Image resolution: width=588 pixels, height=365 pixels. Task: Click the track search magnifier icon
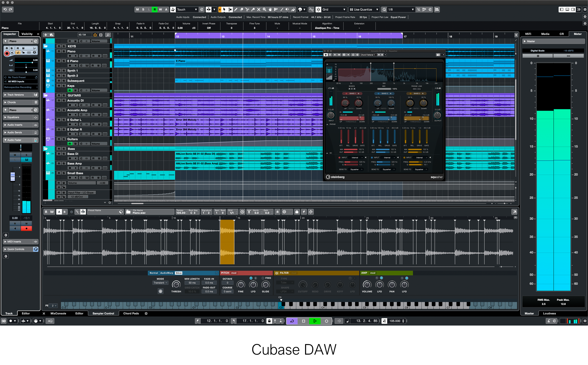click(108, 35)
